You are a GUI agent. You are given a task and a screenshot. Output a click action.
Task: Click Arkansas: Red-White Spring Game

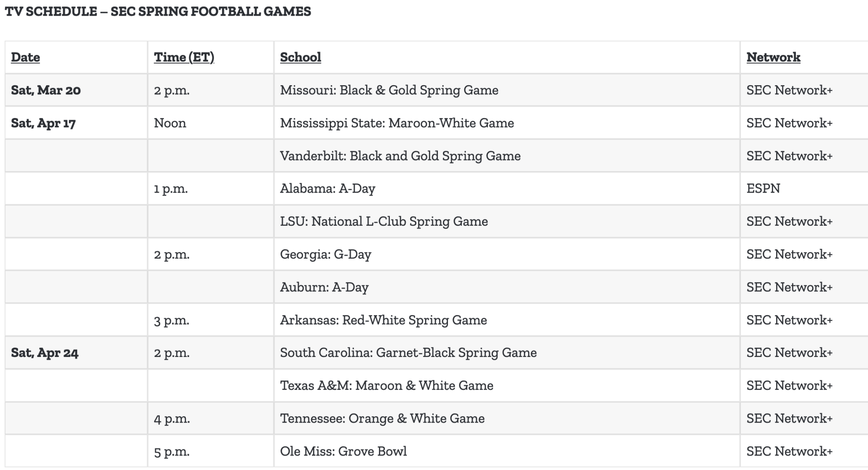[383, 320]
